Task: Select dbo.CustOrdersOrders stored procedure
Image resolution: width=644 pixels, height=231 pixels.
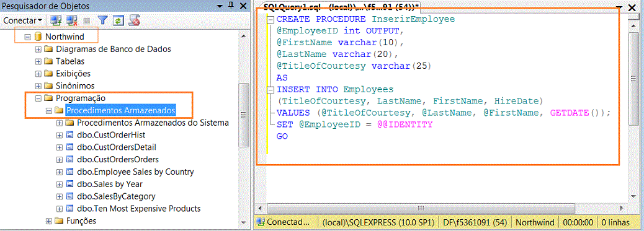Action: (x=118, y=159)
